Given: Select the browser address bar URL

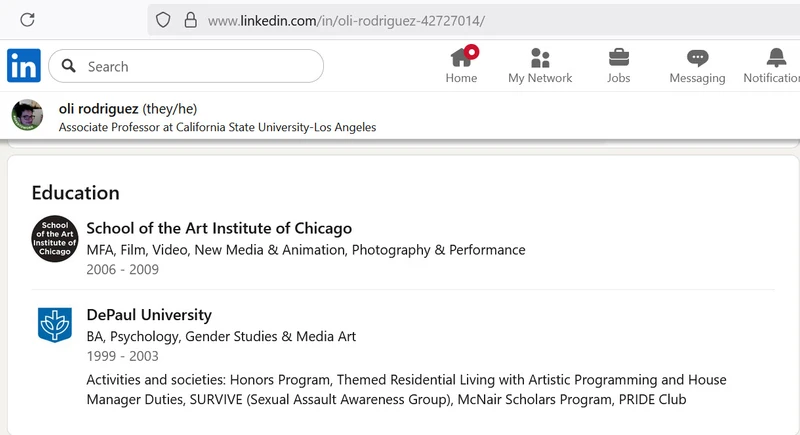Looking at the screenshot, I should [x=346, y=21].
